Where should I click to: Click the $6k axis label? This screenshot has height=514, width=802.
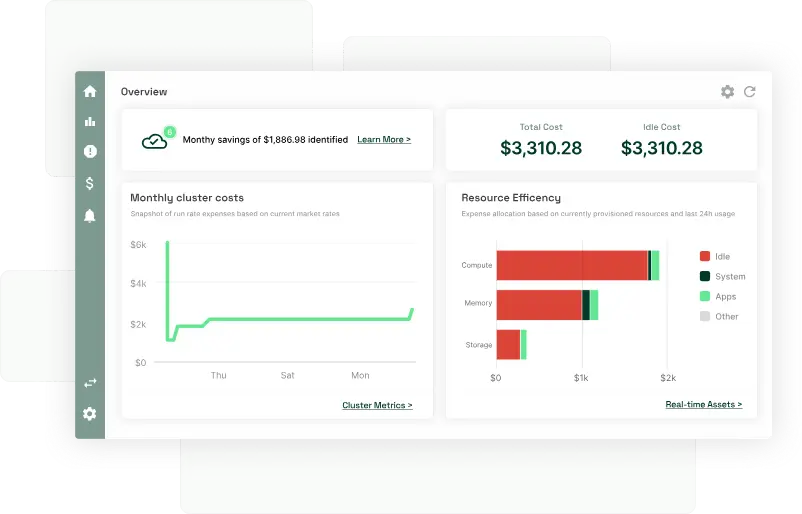click(x=138, y=245)
